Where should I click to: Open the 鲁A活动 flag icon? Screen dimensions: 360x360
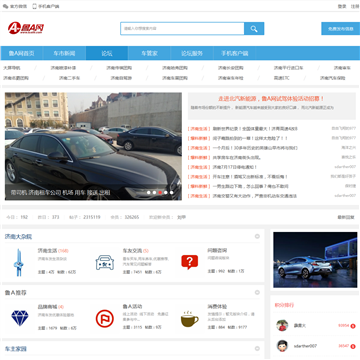105,318
